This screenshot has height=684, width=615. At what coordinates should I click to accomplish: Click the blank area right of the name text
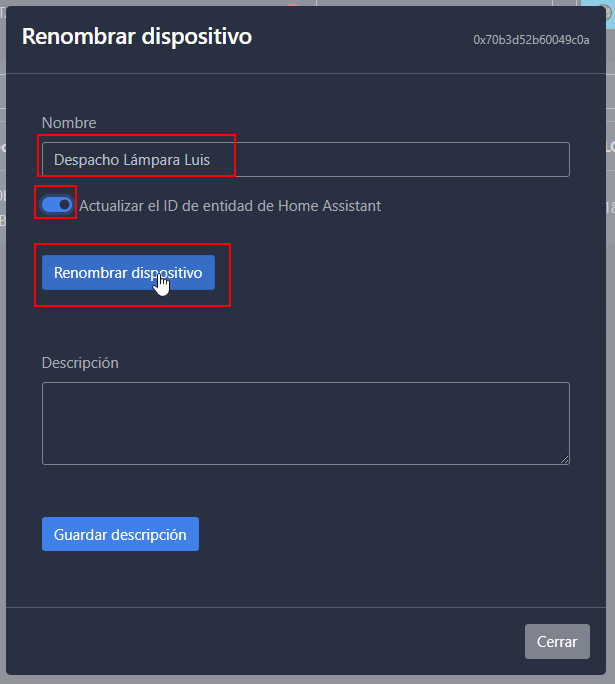click(x=400, y=160)
